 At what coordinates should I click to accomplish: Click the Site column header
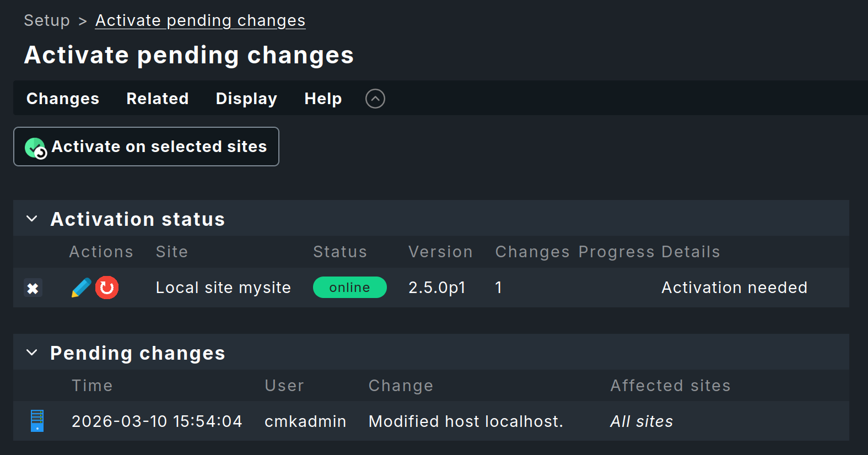point(172,252)
